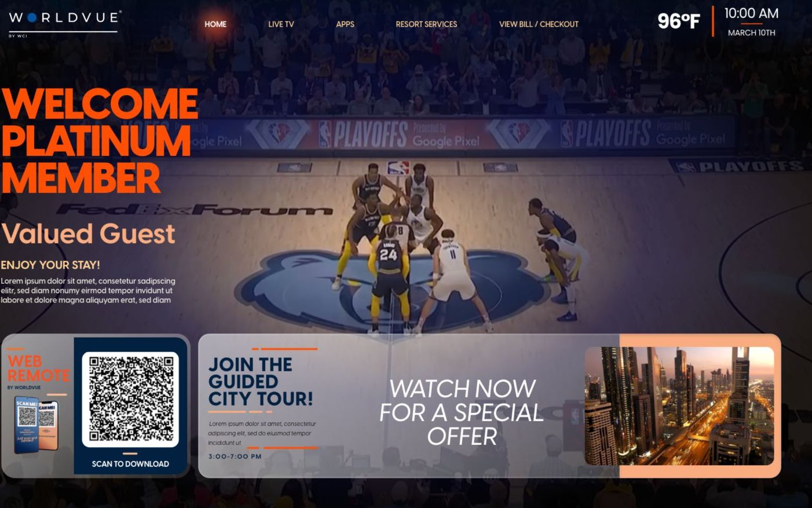Select the Home menu item
Screen dimensions: 812x508
pos(215,24)
